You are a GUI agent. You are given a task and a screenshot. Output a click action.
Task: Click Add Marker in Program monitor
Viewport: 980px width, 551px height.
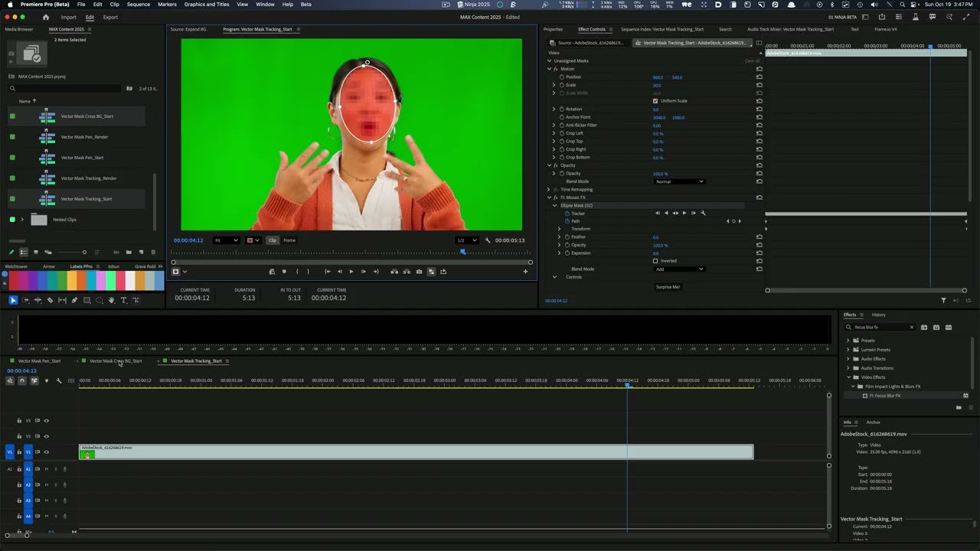click(x=284, y=272)
